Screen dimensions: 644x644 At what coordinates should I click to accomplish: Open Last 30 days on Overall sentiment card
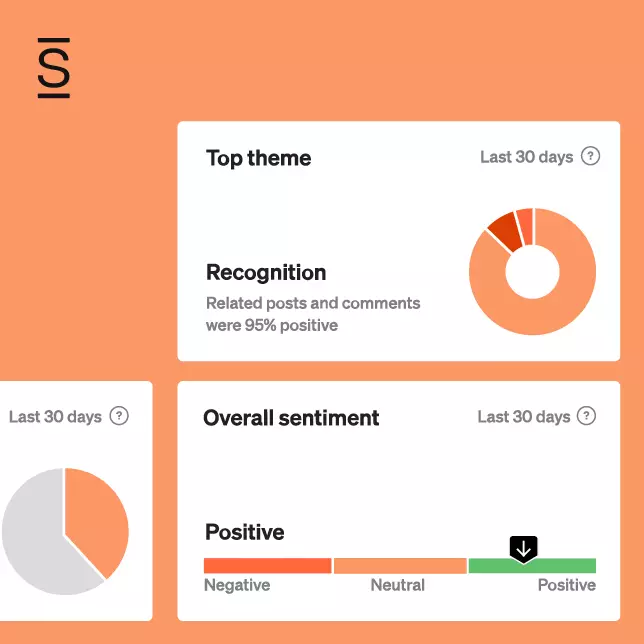pyautogui.click(x=524, y=416)
